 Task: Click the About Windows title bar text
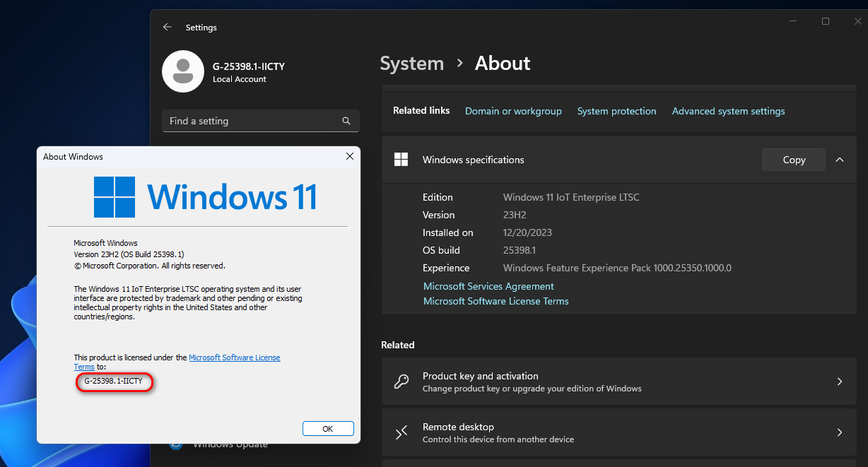pos(73,156)
